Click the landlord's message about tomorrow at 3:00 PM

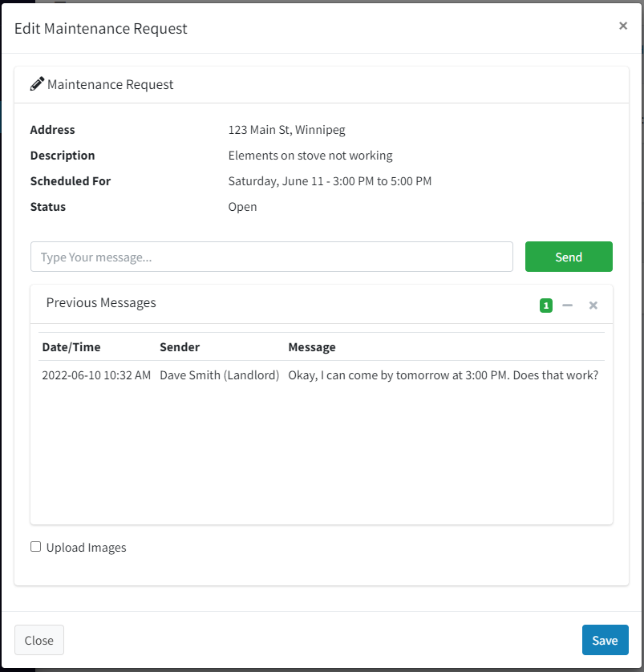(x=443, y=375)
